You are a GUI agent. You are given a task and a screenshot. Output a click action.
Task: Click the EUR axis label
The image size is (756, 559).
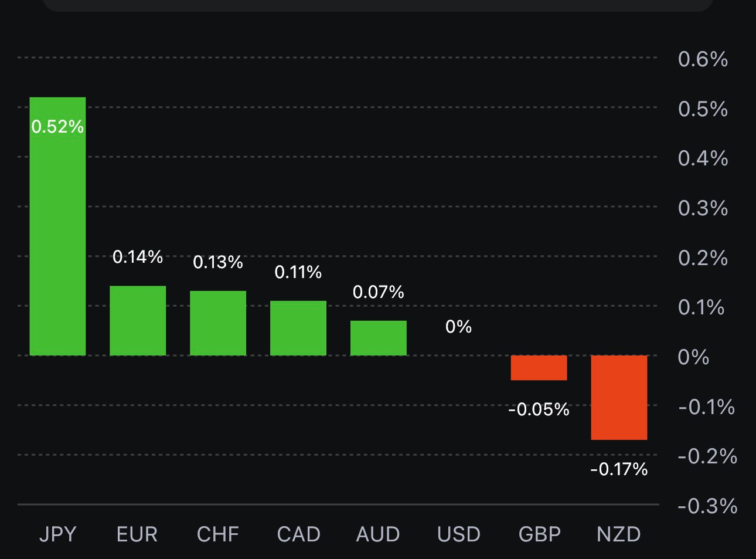[x=137, y=534]
